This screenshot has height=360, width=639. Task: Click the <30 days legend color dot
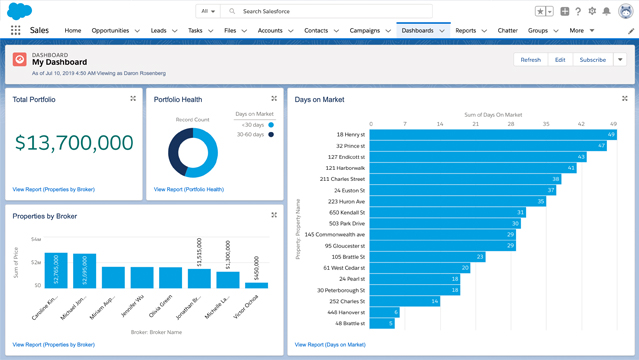coord(271,125)
